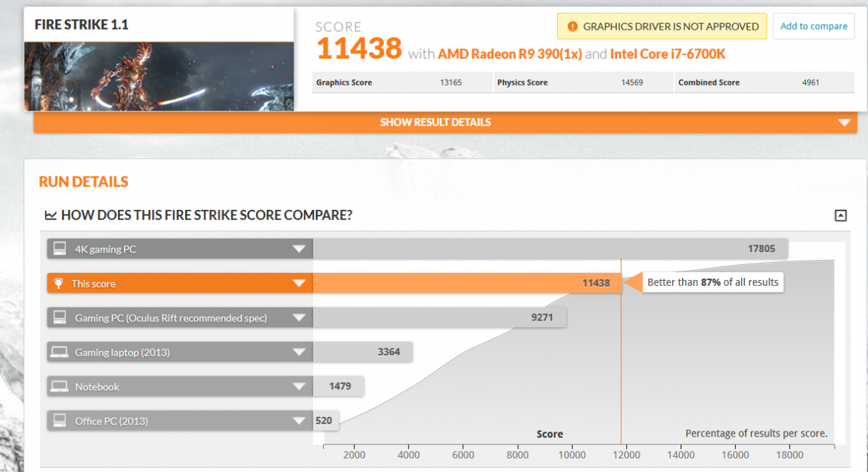Click the trophy icon on This score
This screenshot has height=472, width=868.
coord(59,284)
